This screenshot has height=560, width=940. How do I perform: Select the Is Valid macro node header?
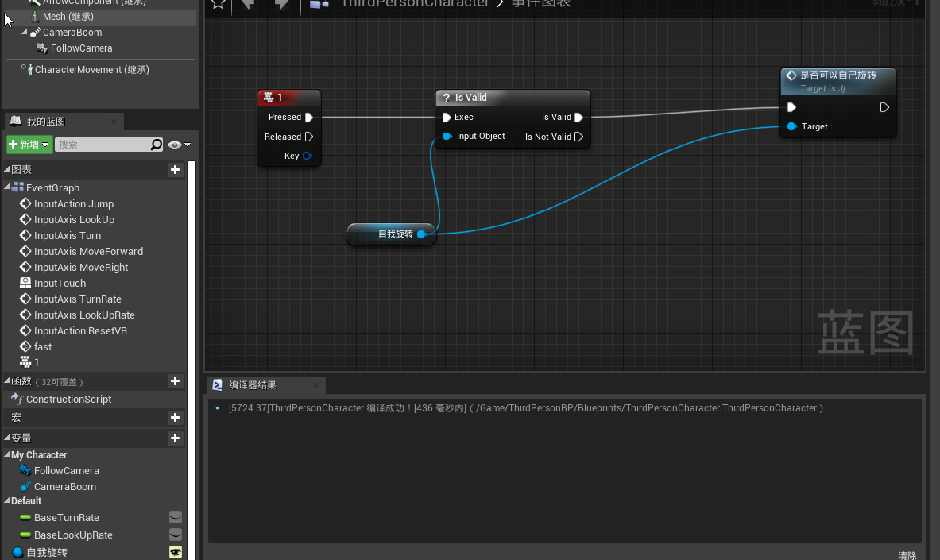coord(513,97)
